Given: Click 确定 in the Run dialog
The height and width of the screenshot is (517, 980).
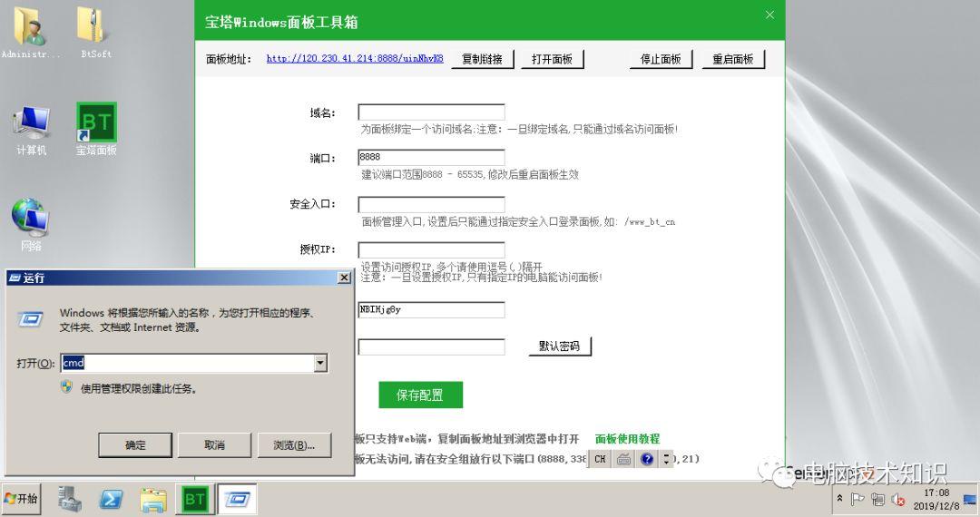Looking at the screenshot, I should (x=135, y=445).
